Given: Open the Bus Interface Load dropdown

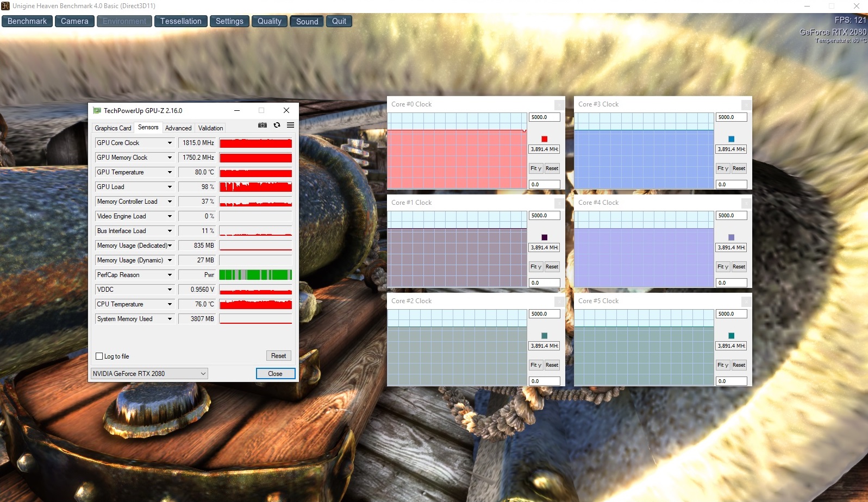Looking at the screenshot, I should (170, 231).
